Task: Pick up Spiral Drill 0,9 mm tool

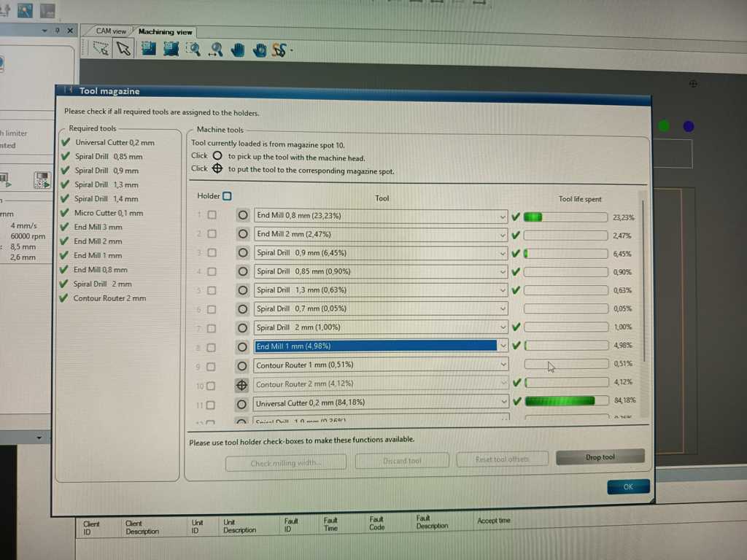Action: (243, 252)
